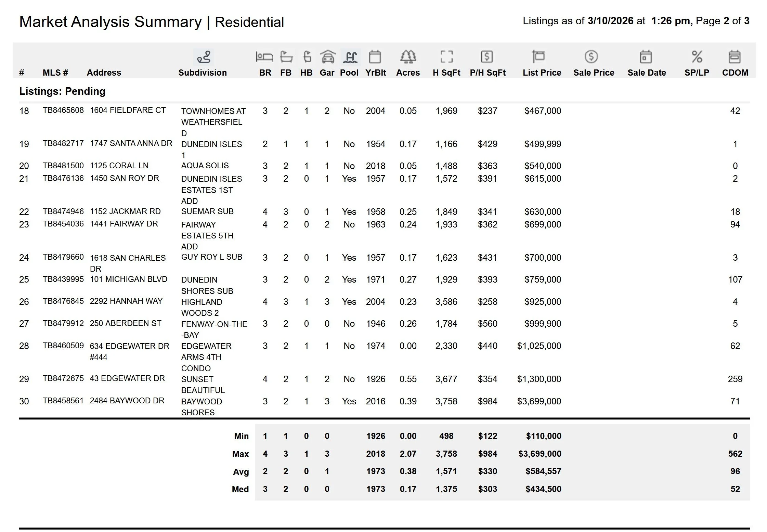Select the $3,699,000 list price cell

click(x=539, y=401)
